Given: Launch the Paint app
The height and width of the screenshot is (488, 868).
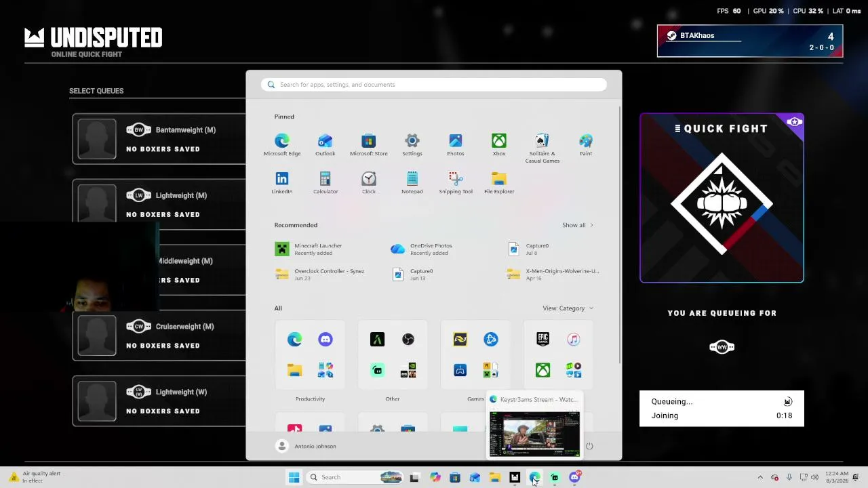Looking at the screenshot, I should coord(586,144).
